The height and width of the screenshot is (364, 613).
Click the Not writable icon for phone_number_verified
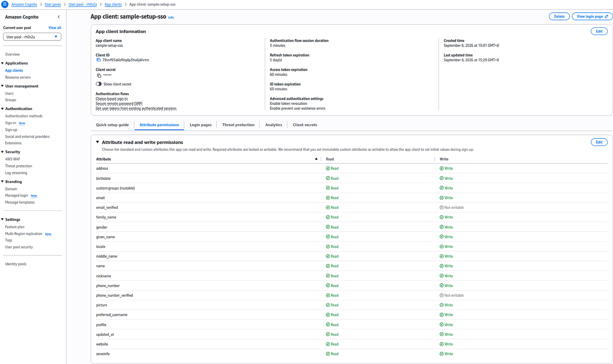point(441,295)
